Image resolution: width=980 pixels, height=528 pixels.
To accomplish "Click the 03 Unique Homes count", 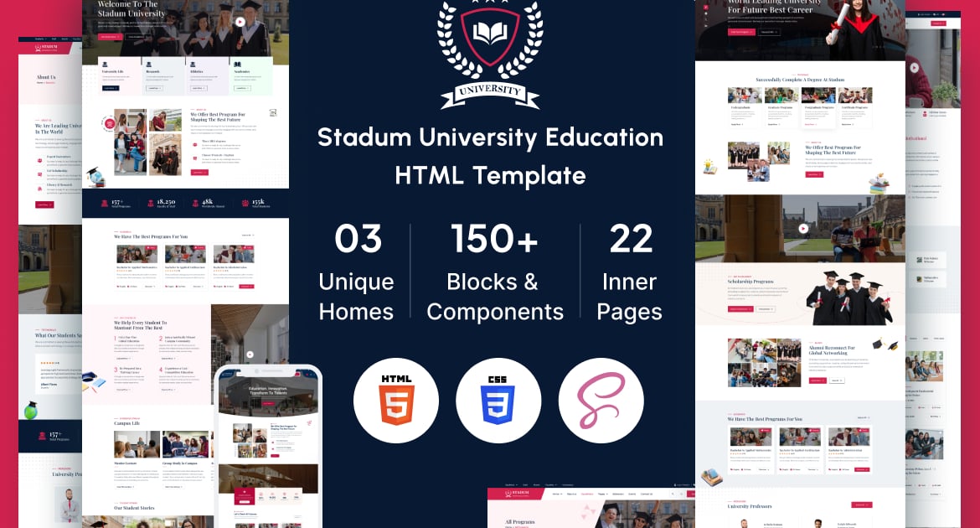I will click(x=357, y=272).
